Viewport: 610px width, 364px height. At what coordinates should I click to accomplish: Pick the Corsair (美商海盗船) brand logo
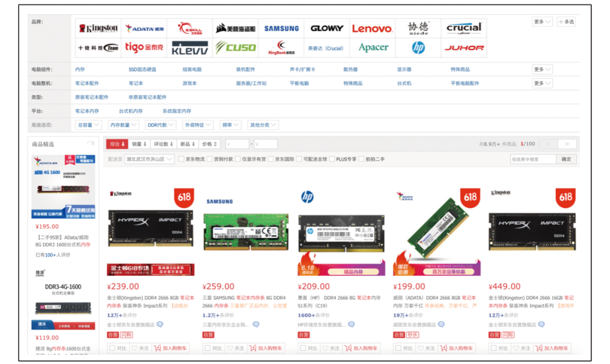(x=236, y=28)
